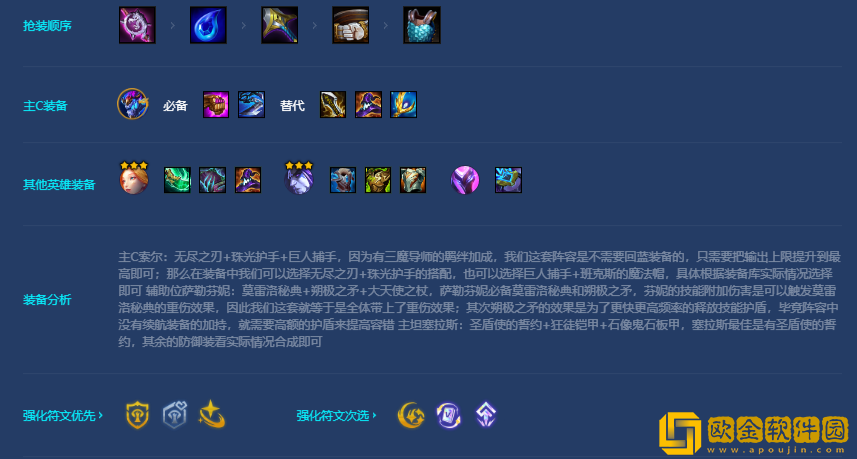Select the Needlessly Large Rod item icon

tap(279, 25)
